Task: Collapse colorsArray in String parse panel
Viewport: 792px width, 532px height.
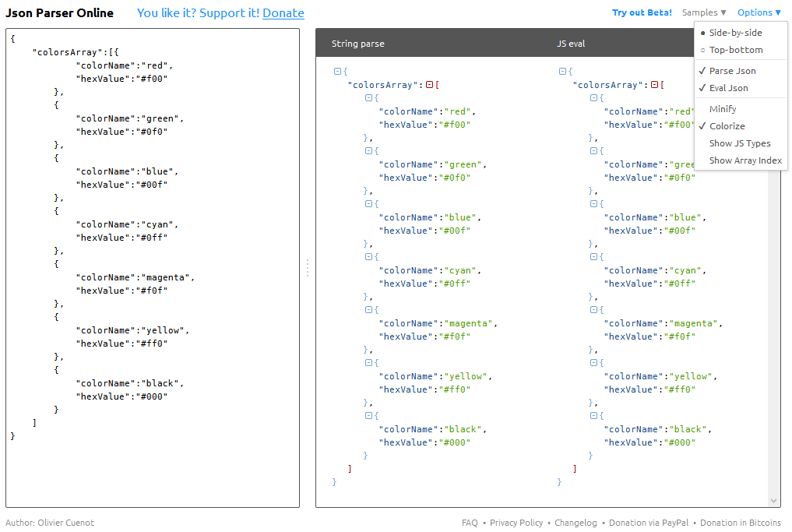Action: tap(429, 85)
